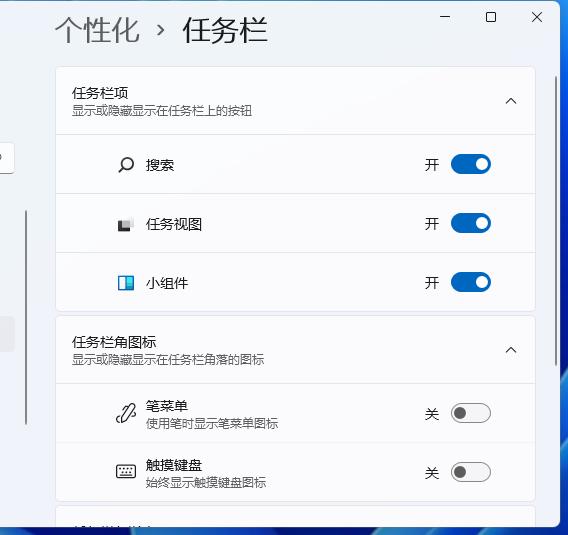Minimize the Settings window
This screenshot has width=568, height=535.
[x=445, y=17]
